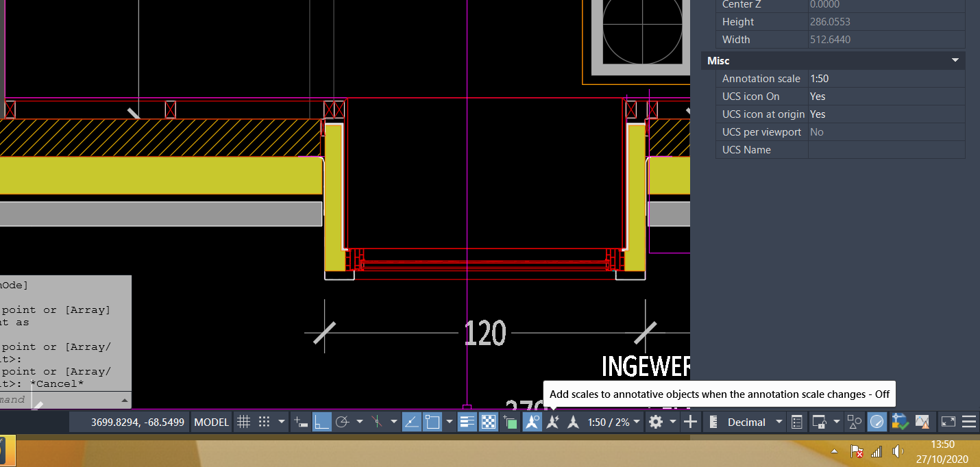Toggle Quick Properties icon
The image size is (980, 467).
(x=797, y=422)
